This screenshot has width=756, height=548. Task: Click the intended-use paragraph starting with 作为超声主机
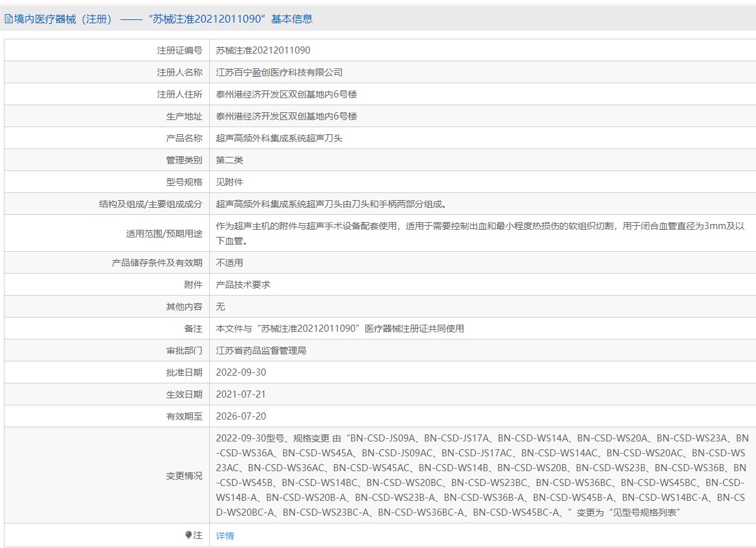(480, 233)
